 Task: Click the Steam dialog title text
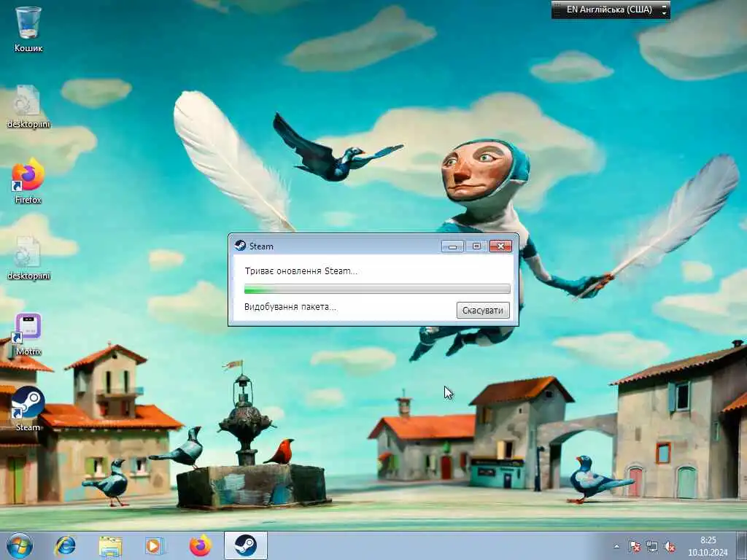coord(261,246)
